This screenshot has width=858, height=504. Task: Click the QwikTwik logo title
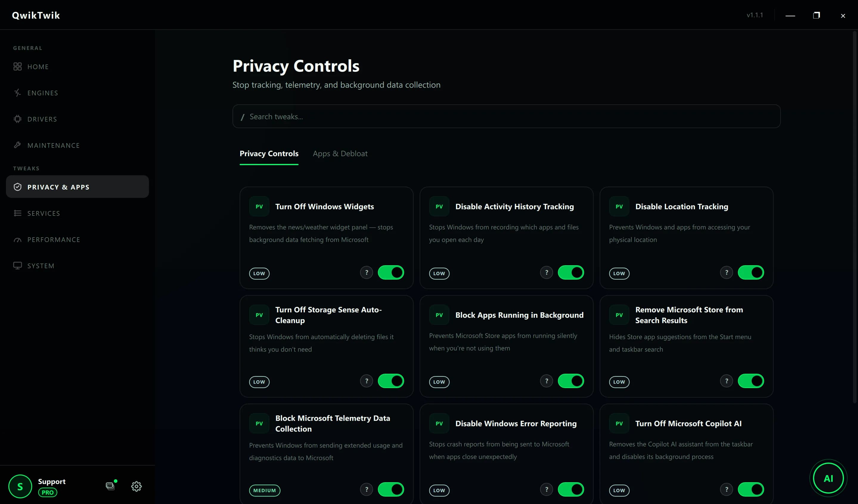(x=36, y=15)
